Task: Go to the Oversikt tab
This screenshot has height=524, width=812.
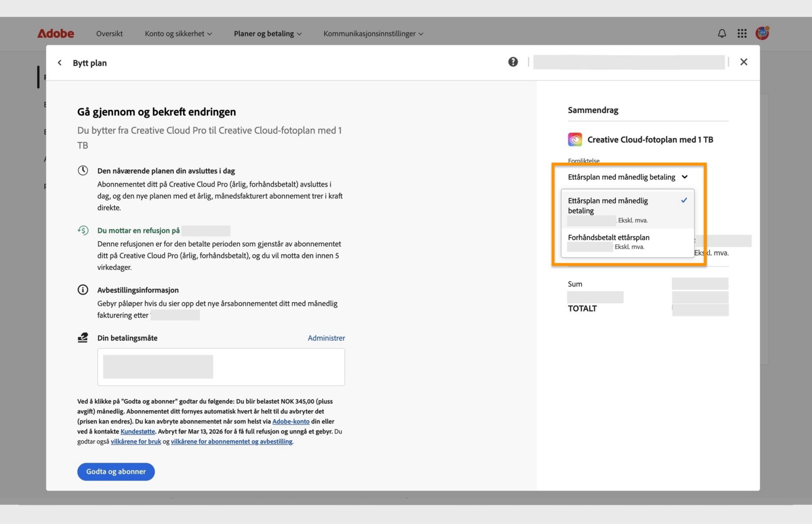Action: click(109, 33)
